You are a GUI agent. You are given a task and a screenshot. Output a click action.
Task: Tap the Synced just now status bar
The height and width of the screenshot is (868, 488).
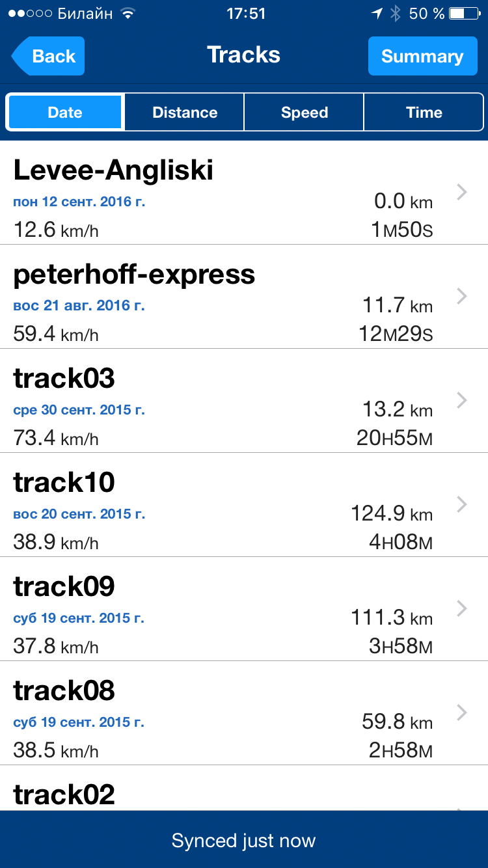(x=244, y=840)
